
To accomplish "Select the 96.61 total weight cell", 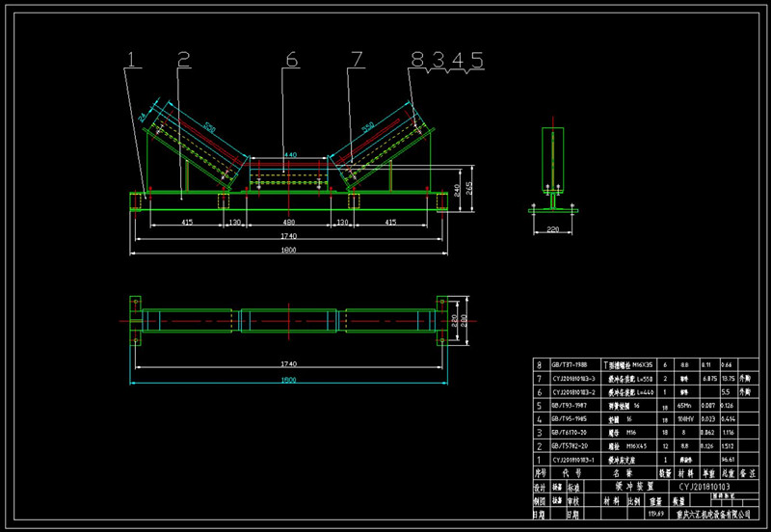I will tap(729, 461).
